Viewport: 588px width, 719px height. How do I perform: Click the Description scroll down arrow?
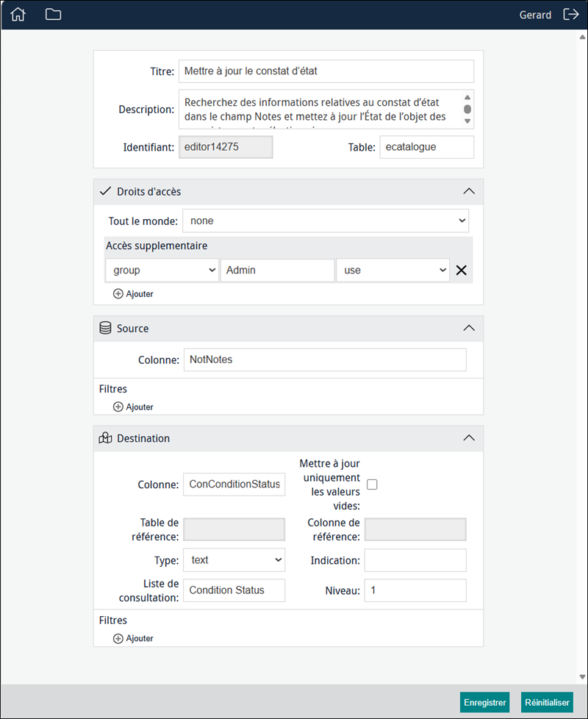pos(467,121)
